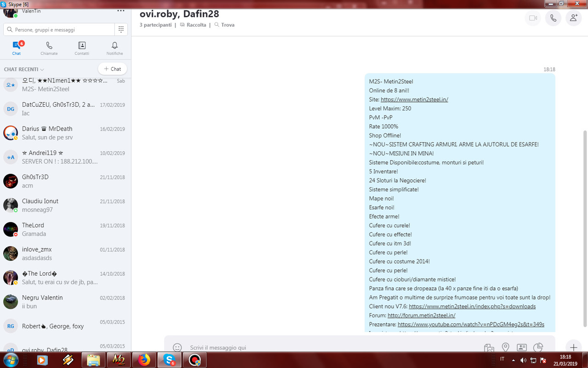Start a video call

[x=533, y=18]
